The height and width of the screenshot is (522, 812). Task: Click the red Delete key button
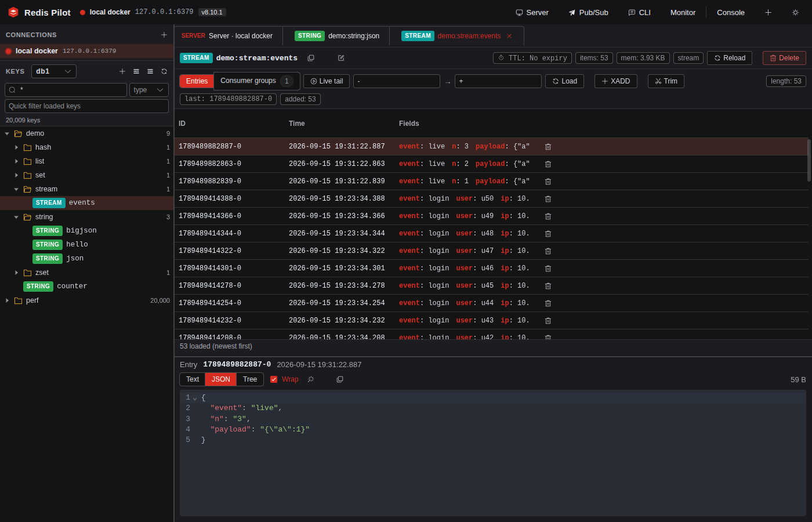(784, 58)
